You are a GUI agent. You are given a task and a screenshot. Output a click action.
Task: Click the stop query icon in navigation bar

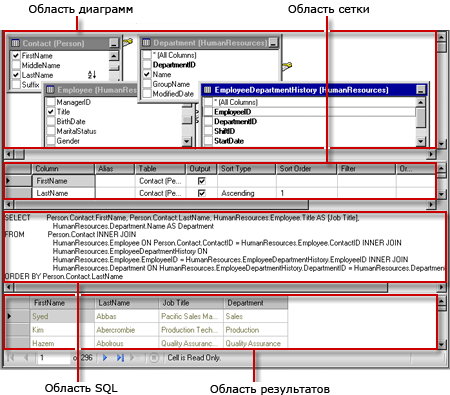(154, 358)
